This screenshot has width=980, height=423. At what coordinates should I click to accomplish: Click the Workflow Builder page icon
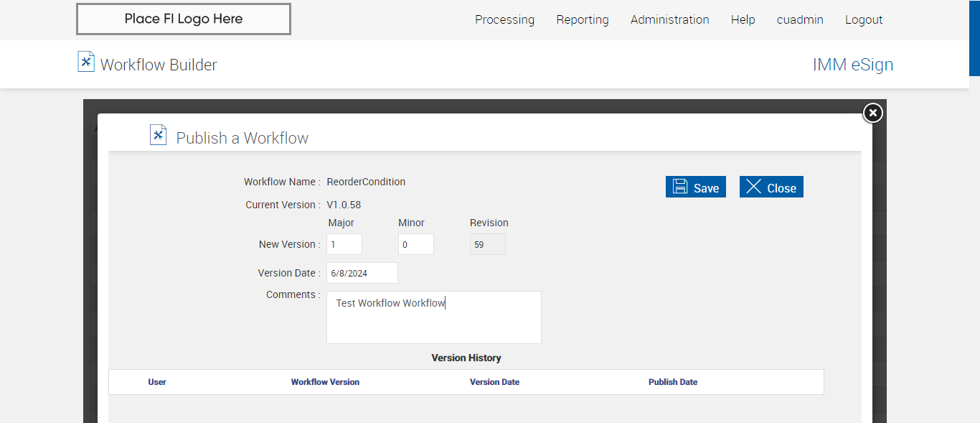click(x=86, y=62)
